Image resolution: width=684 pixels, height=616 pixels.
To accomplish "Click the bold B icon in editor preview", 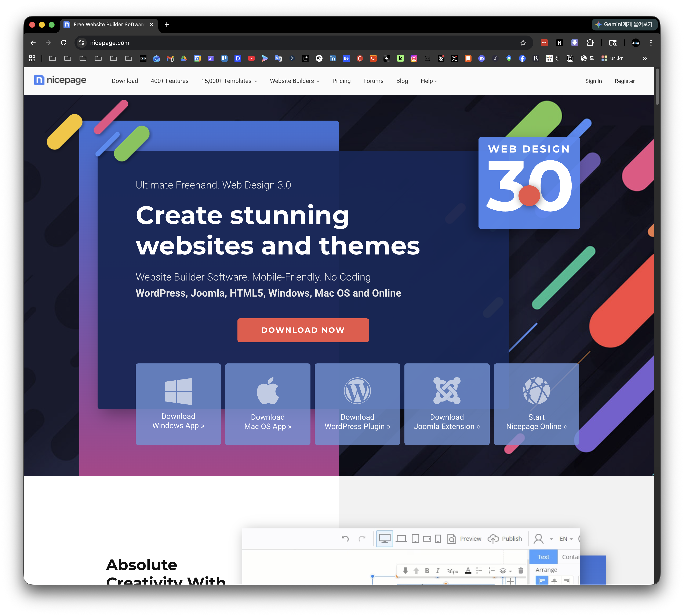I will click(x=427, y=571).
